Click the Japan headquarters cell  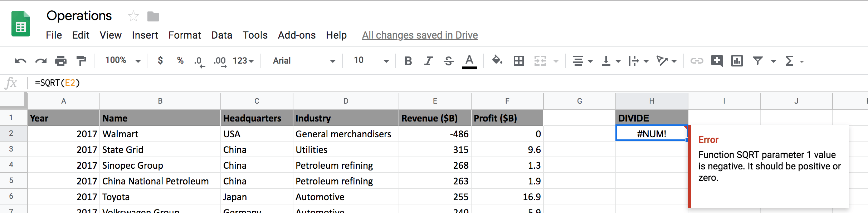pyautogui.click(x=257, y=197)
